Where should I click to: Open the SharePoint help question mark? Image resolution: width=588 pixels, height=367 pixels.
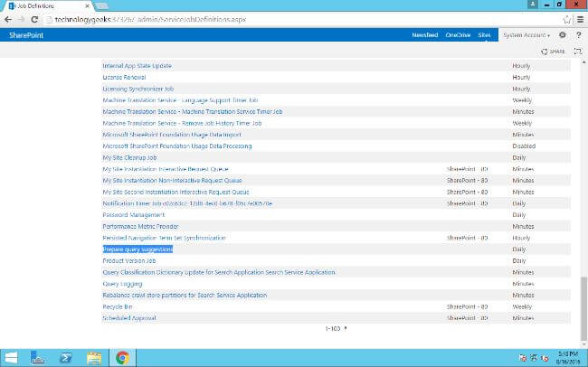579,35
